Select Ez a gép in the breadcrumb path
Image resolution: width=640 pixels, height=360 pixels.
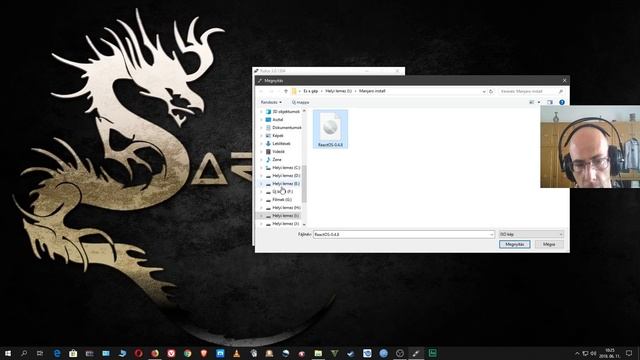(x=311, y=91)
